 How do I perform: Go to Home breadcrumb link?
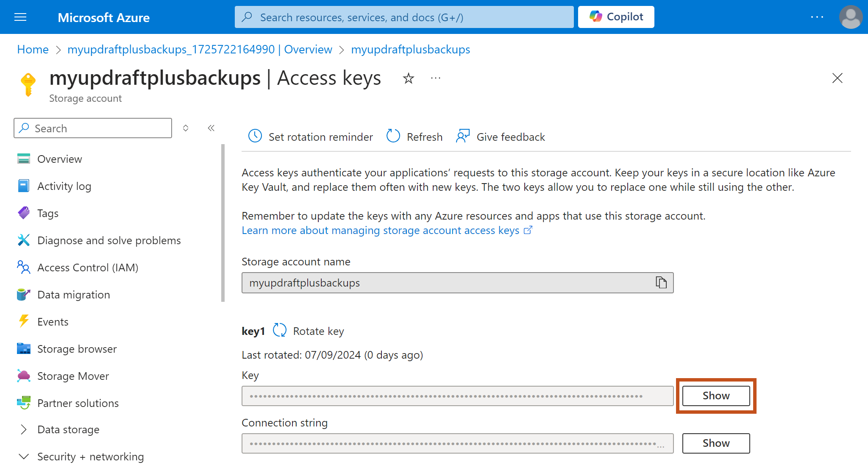tap(33, 50)
